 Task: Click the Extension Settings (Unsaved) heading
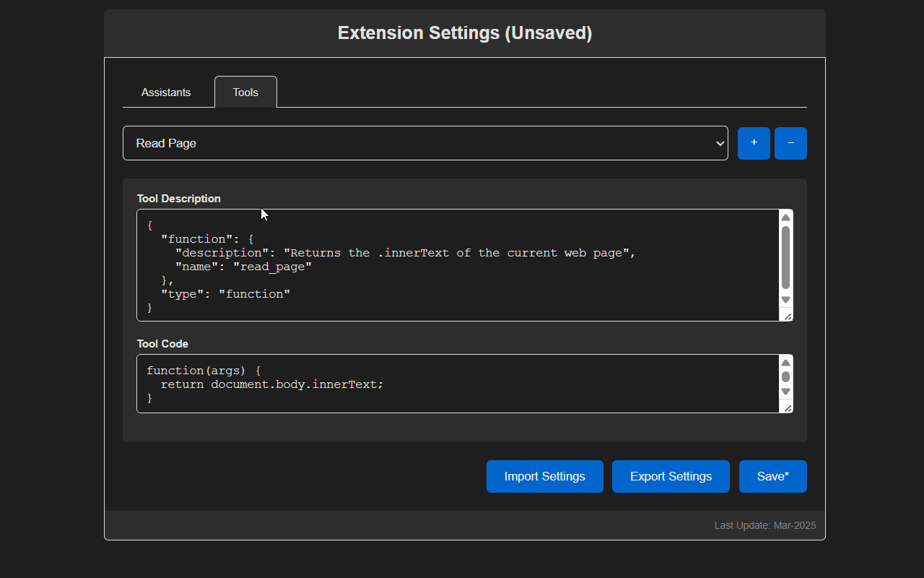tap(465, 33)
